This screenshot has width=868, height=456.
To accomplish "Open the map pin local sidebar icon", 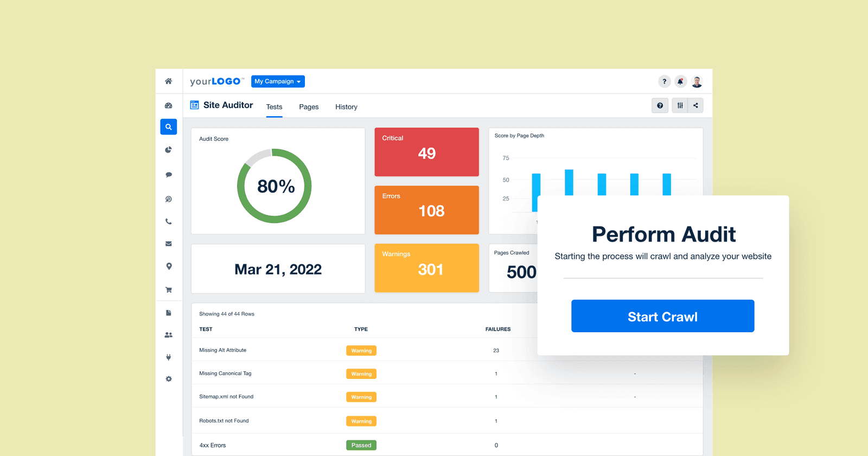I will 169,267.
